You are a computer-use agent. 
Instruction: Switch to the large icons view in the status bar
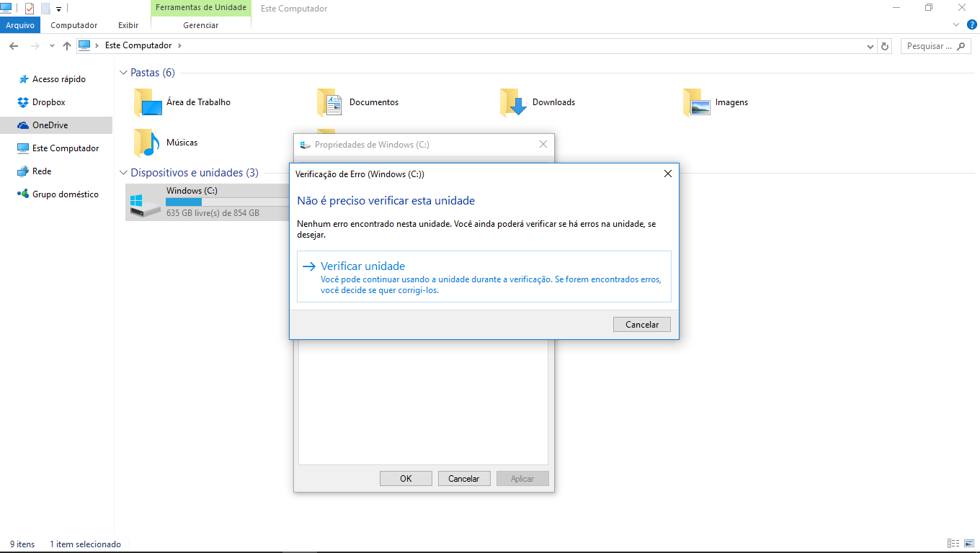[969, 544]
